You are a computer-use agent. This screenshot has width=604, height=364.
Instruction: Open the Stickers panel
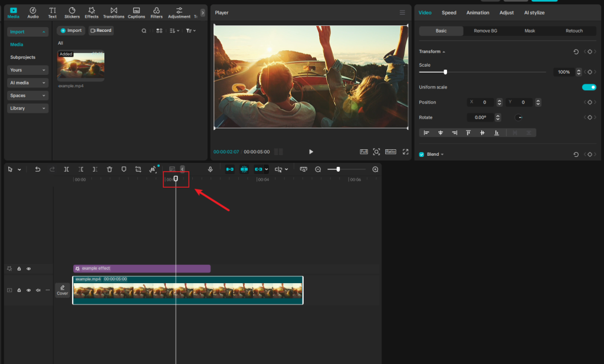[x=71, y=12]
